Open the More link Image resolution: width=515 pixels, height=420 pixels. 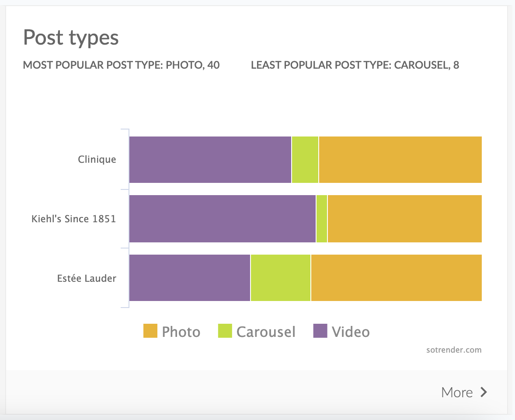pos(457,392)
